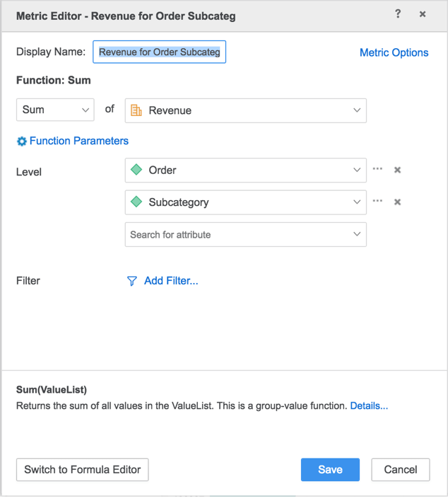Click the Add Filter link
448x498 pixels.
click(171, 281)
